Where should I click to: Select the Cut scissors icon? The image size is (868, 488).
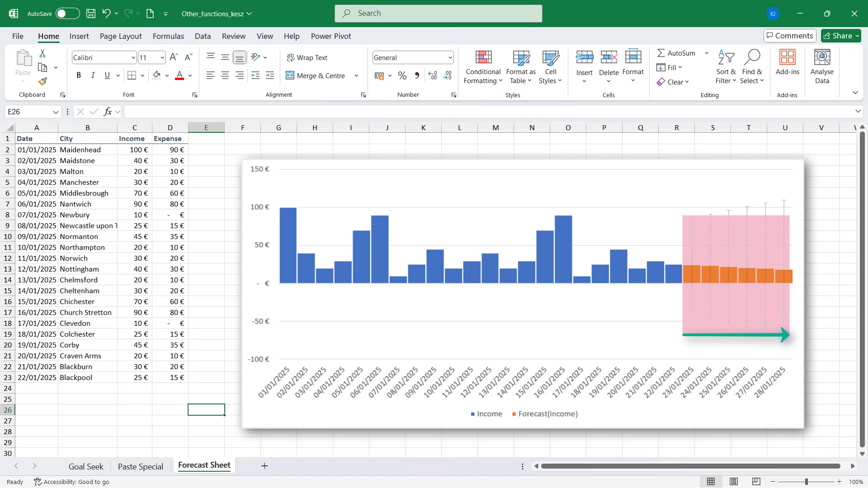coord(42,53)
